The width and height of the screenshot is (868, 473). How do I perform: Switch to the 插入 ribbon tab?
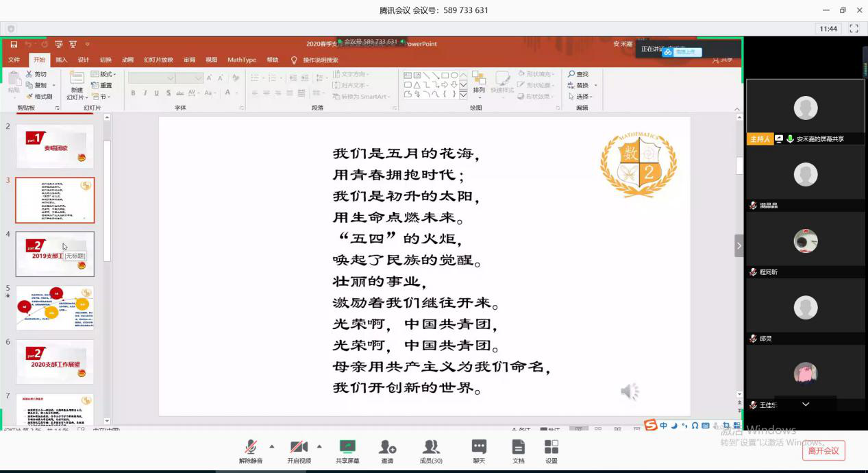[x=61, y=60]
